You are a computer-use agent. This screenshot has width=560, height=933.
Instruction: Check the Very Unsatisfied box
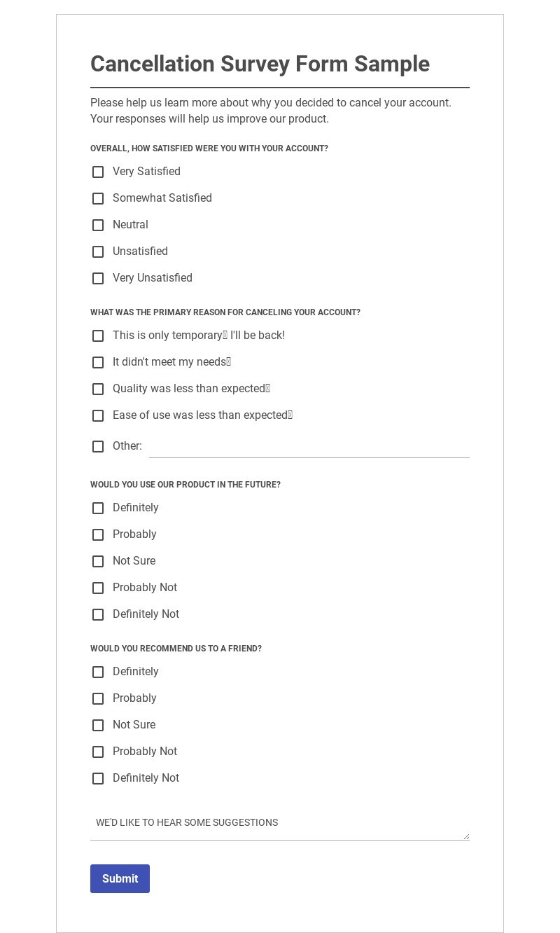tap(98, 279)
